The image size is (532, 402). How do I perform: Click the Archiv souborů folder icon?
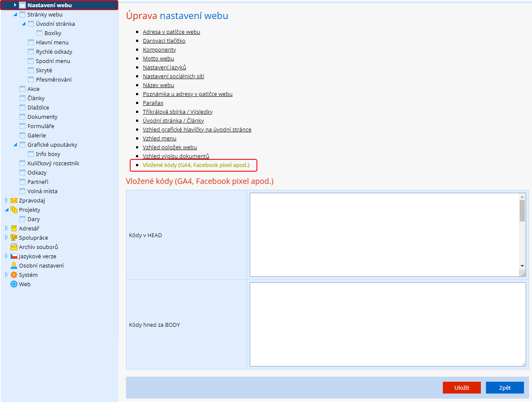(x=14, y=247)
